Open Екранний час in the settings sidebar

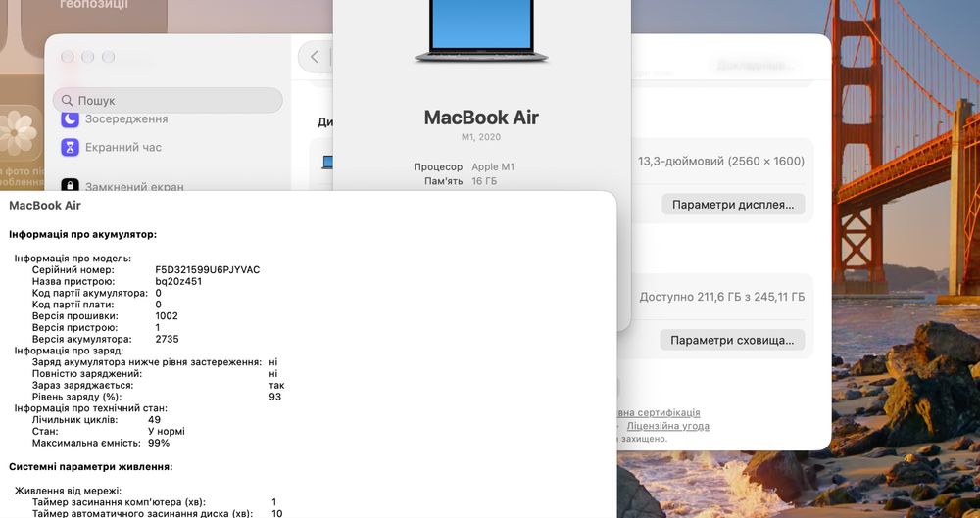[x=123, y=148]
